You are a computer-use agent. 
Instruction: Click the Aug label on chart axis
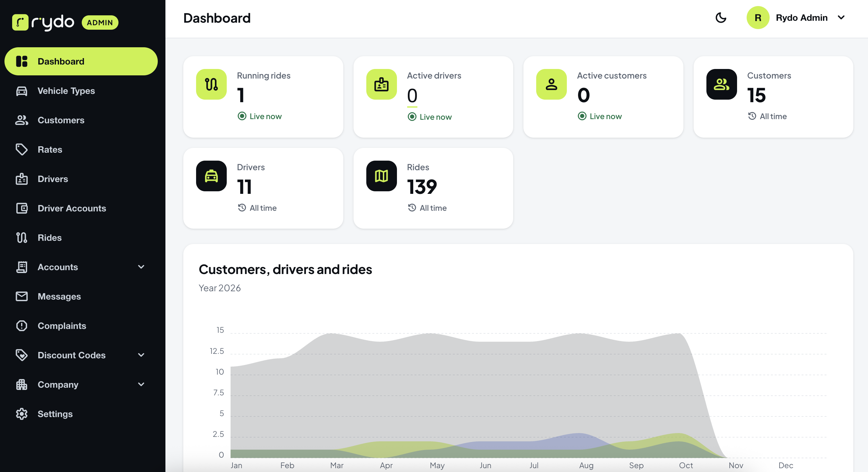tap(586, 465)
